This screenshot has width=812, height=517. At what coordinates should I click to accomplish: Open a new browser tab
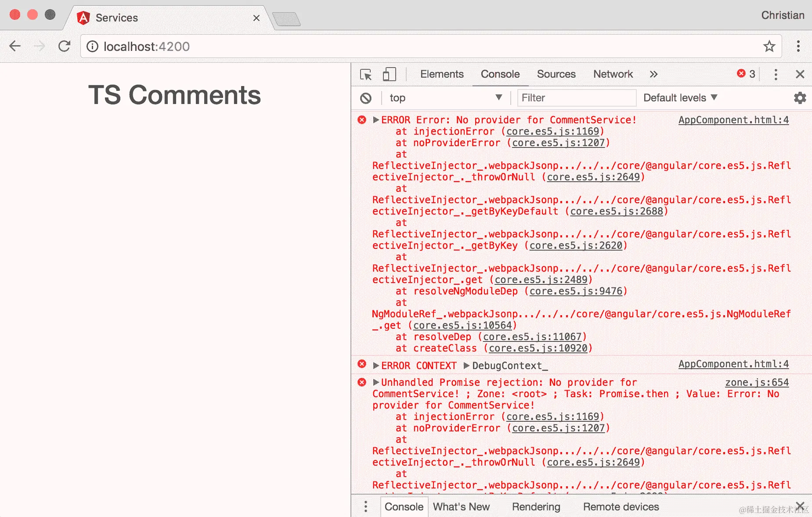coord(286,19)
